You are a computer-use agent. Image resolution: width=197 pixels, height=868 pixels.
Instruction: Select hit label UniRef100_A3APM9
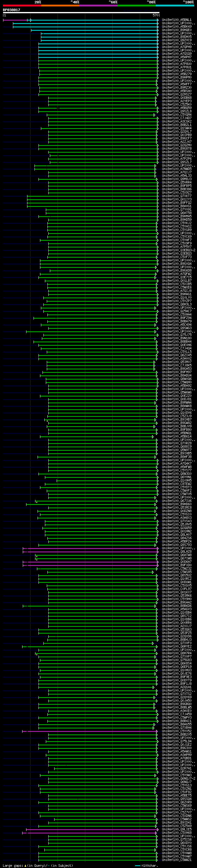[x=176, y=755]
